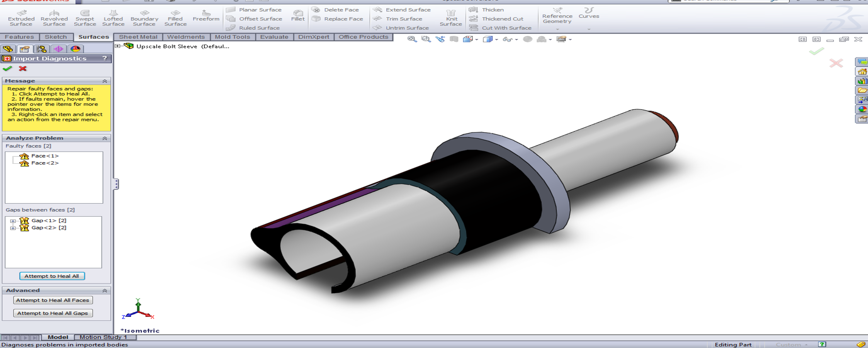868x348 pixels.
Task: Select the Thicken command
Action: 486,10
